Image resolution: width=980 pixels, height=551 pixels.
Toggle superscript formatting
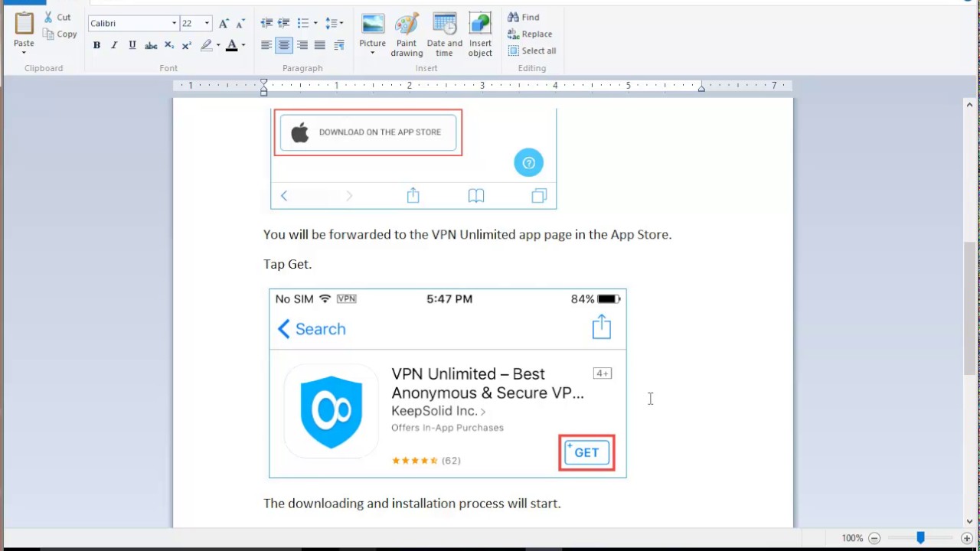point(186,45)
